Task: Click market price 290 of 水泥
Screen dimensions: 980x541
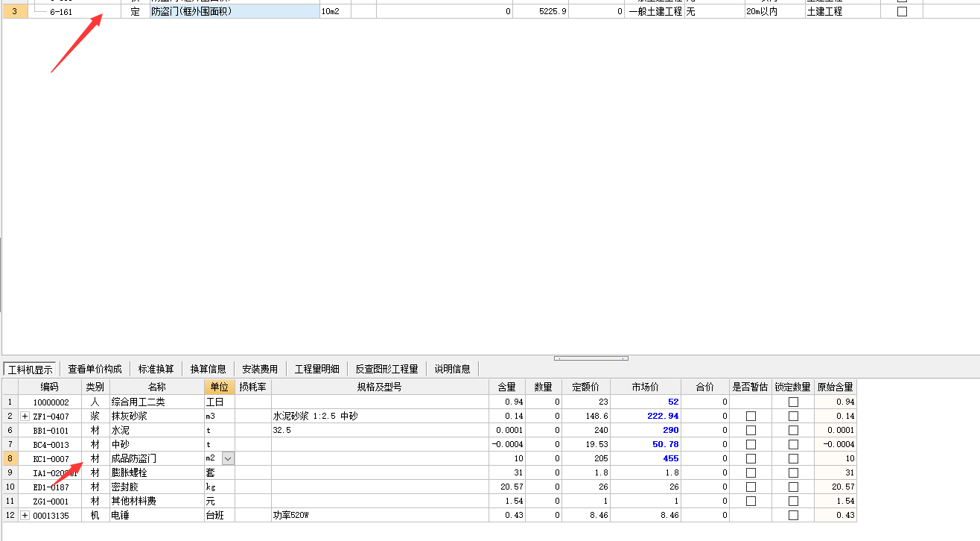Action: 646,430
